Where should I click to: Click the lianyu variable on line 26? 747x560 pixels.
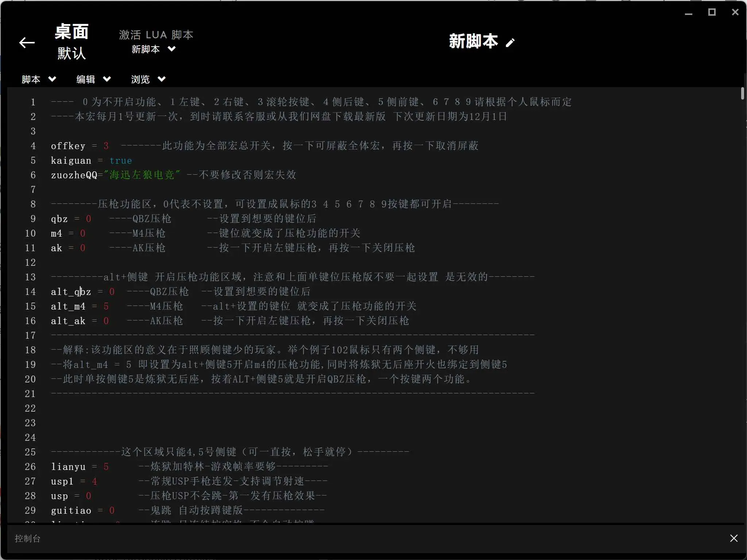tap(68, 467)
